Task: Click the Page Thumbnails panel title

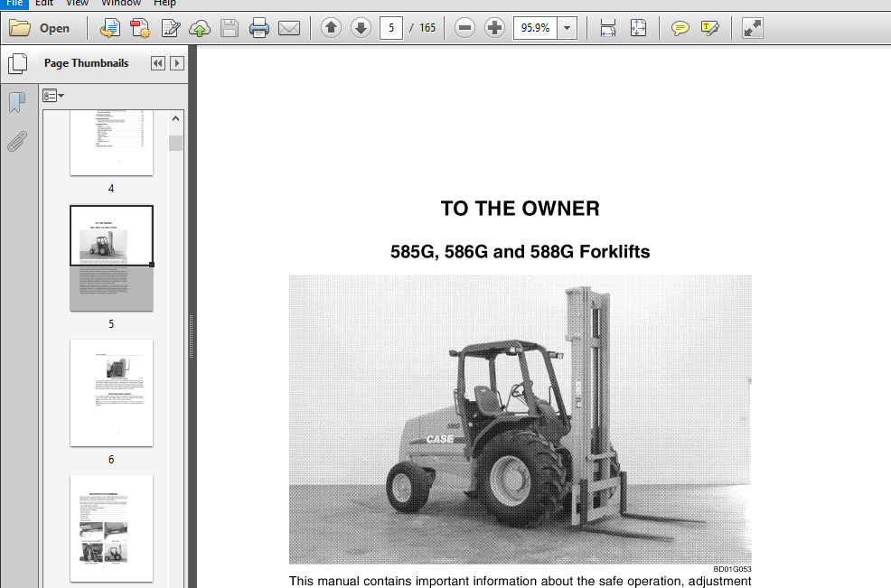Action: 87,63
